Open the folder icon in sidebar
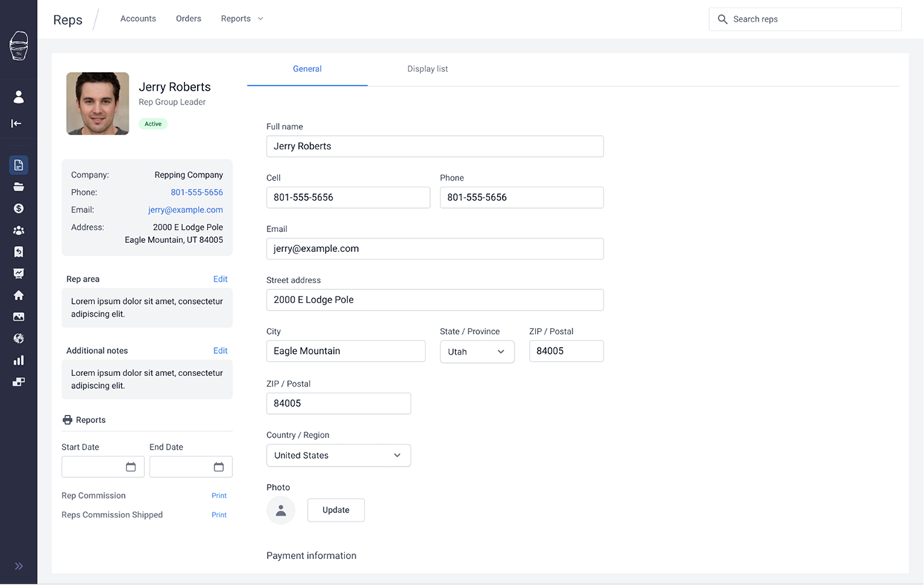Viewport: 924px width, 588px height. click(19, 187)
